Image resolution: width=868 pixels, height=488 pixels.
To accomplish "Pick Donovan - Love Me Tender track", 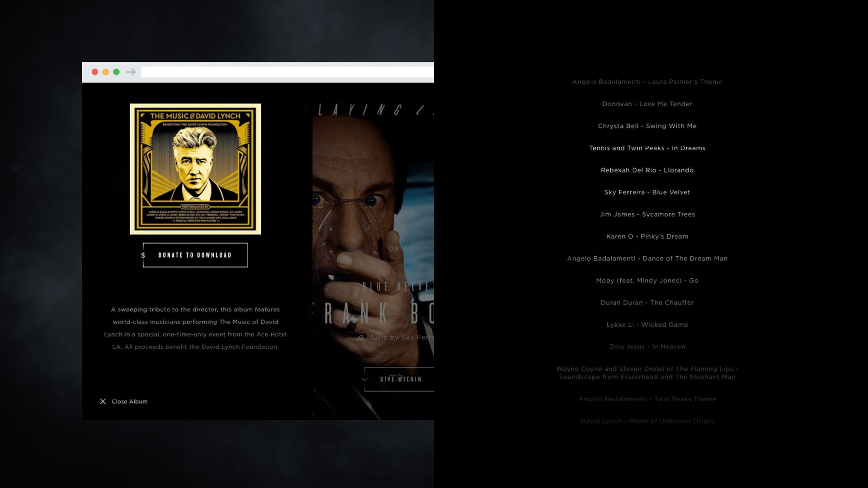I will point(647,104).
